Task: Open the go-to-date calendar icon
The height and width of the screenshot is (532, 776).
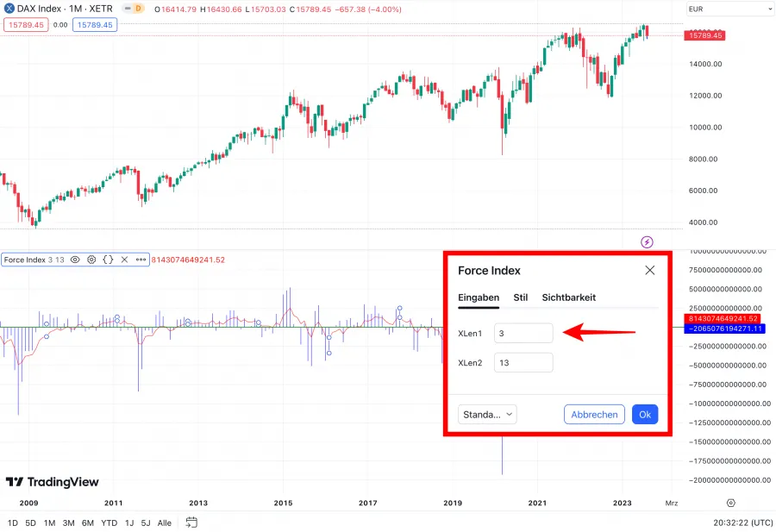Action: (190, 522)
